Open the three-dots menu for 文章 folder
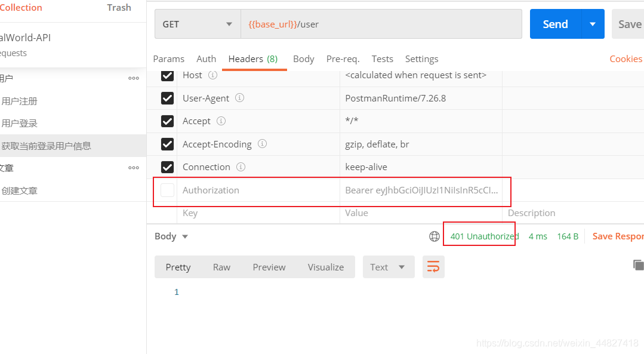The height and width of the screenshot is (354, 644). (x=134, y=168)
